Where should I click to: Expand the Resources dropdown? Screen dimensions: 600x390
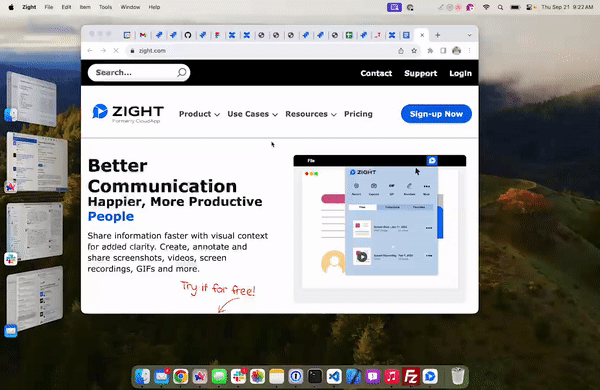point(311,114)
